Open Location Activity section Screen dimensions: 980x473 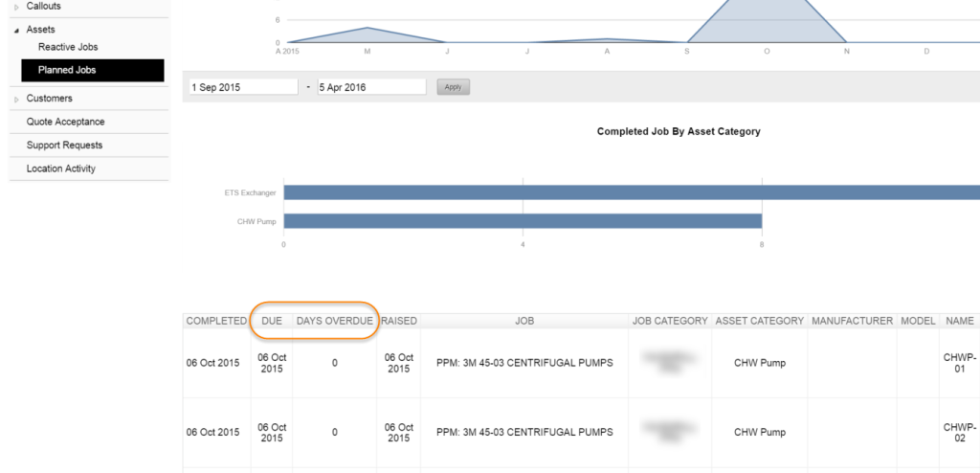tap(61, 169)
